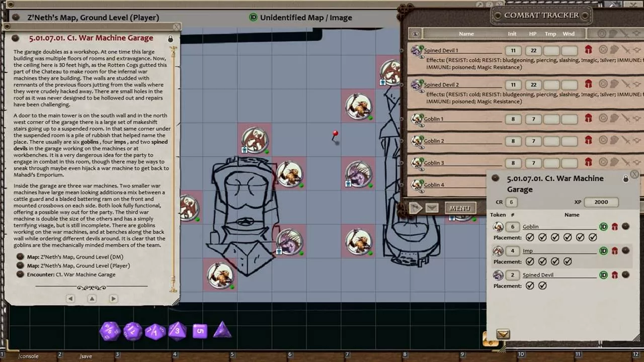Select hotkey slot 1 /console
The height and width of the screenshot is (362, 644).
29,356
